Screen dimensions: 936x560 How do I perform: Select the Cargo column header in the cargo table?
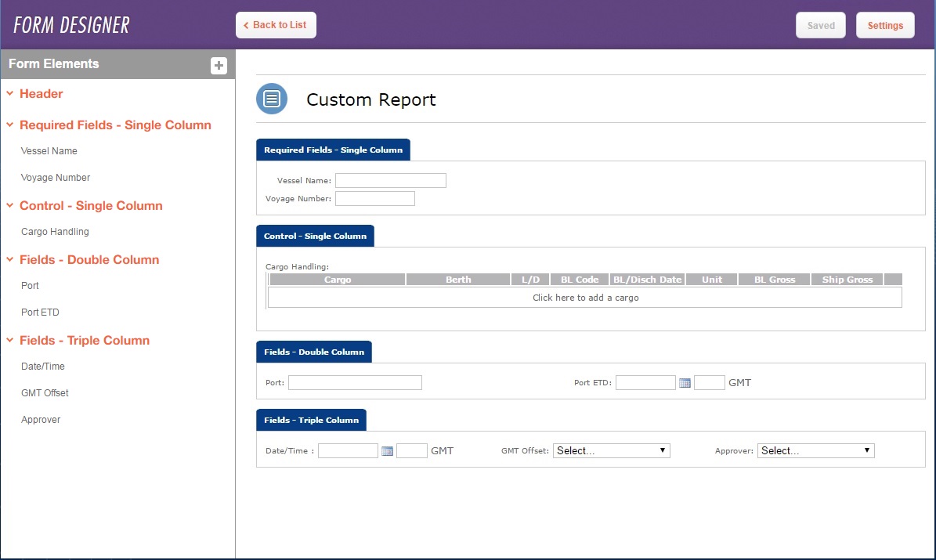(x=337, y=279)
